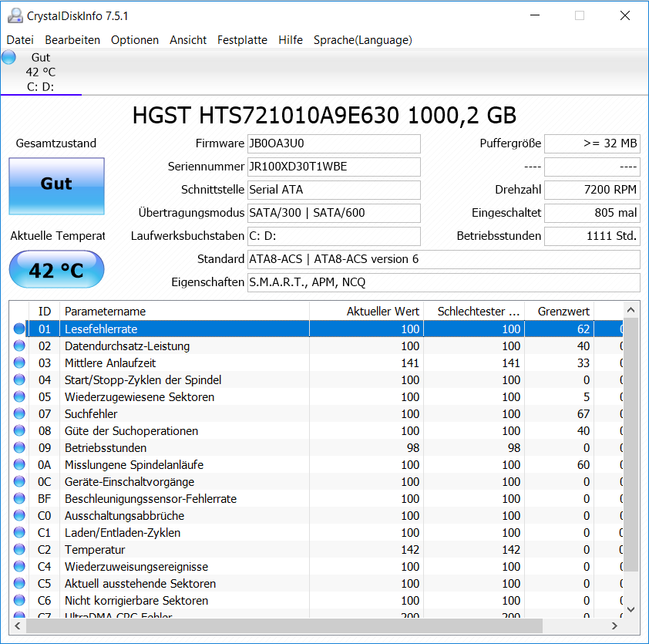The height and width of the screenshot is (644, 649).
Task: Click the blue Gut health status button
Action: pos(57,186)
